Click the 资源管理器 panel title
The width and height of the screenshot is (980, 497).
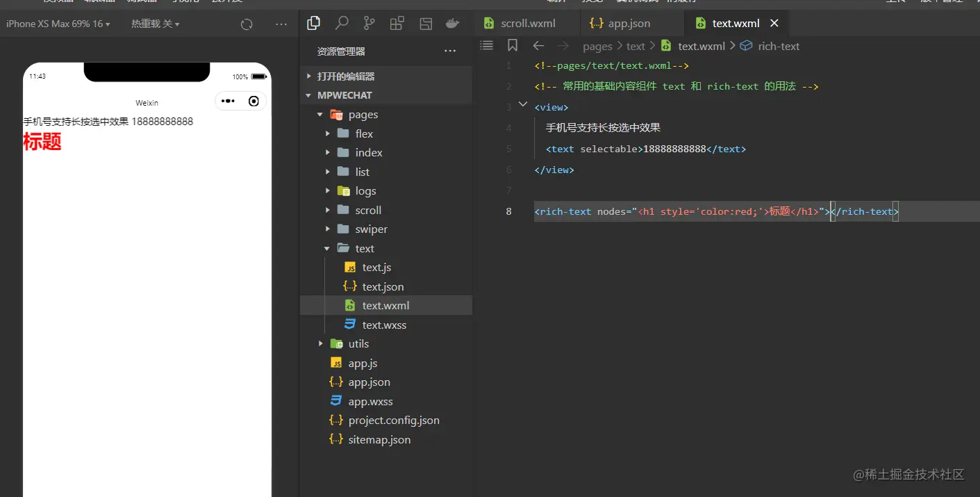341,51
